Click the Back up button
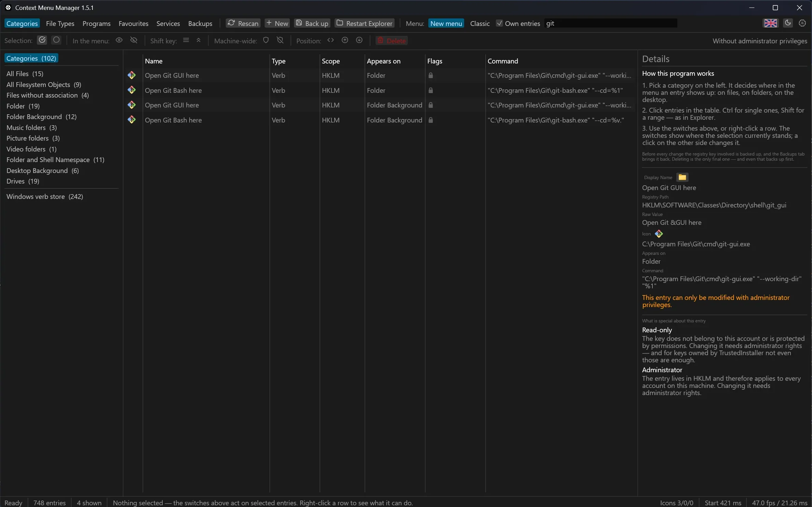Viewport: 812px width, 507px height. [312, 23]
